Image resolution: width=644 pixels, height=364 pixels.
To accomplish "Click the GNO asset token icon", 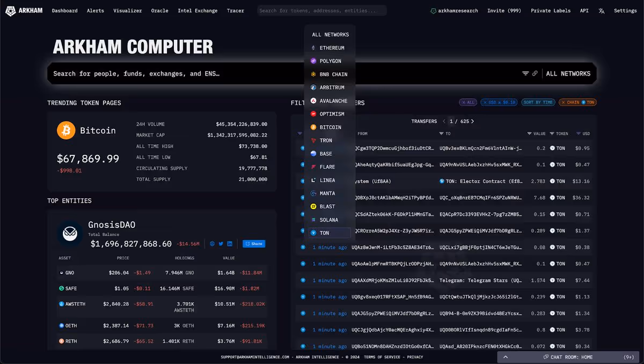I will point(61,273).
